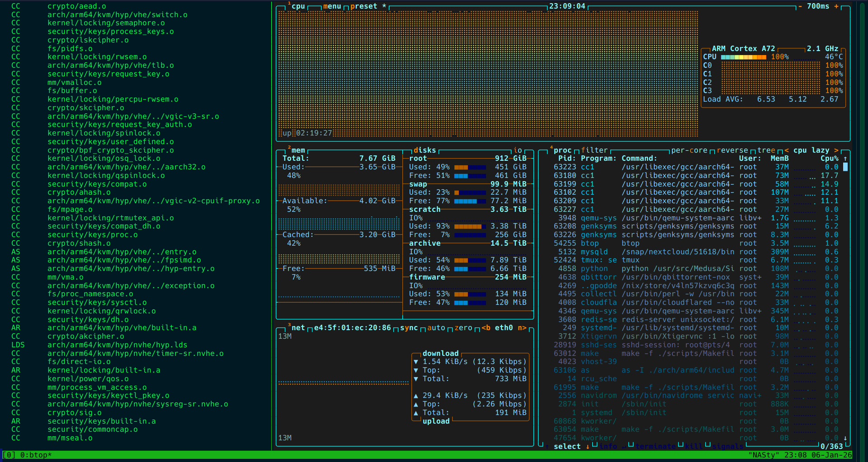Activate the process filter input
Screen dimensions: 868x462
pyautogui.click(x=594, y=150)
